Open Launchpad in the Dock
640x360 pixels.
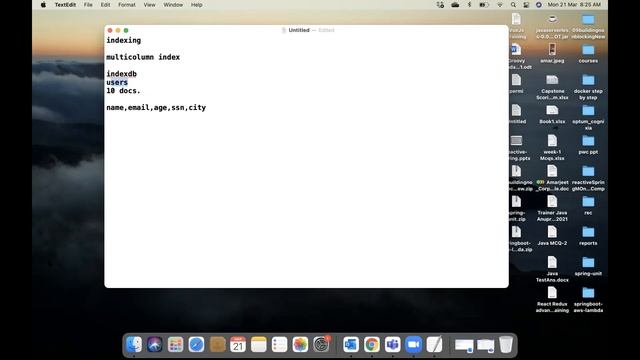pos(176,344)
